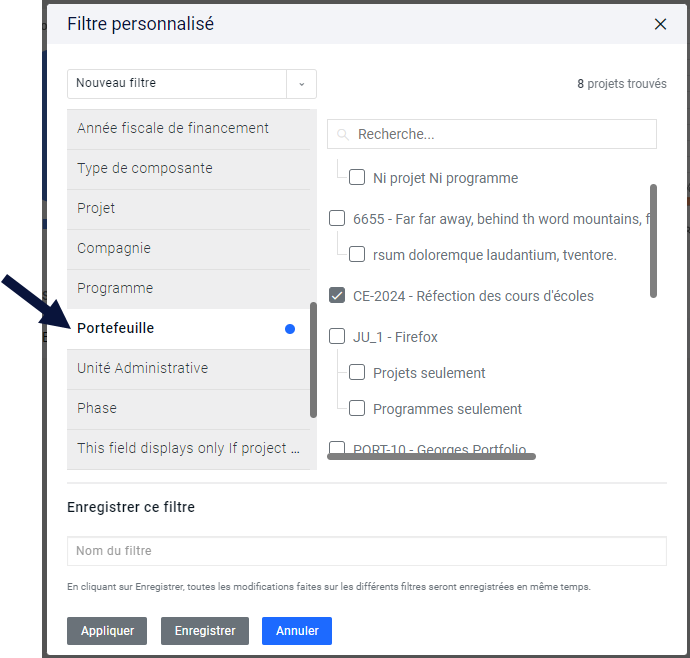Click the Appliquer button
This screenshot has height=658, width=690.
[x=107, y=631]
